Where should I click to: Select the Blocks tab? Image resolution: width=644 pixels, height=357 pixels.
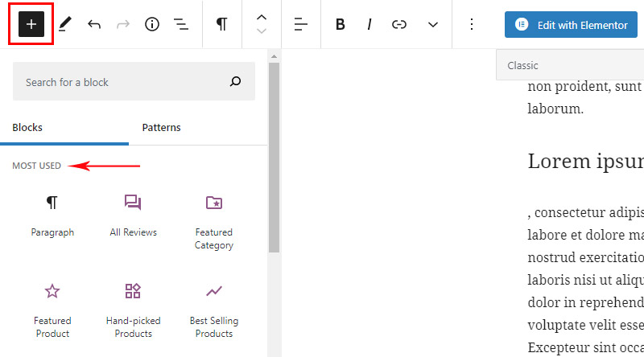coord(27,128)
